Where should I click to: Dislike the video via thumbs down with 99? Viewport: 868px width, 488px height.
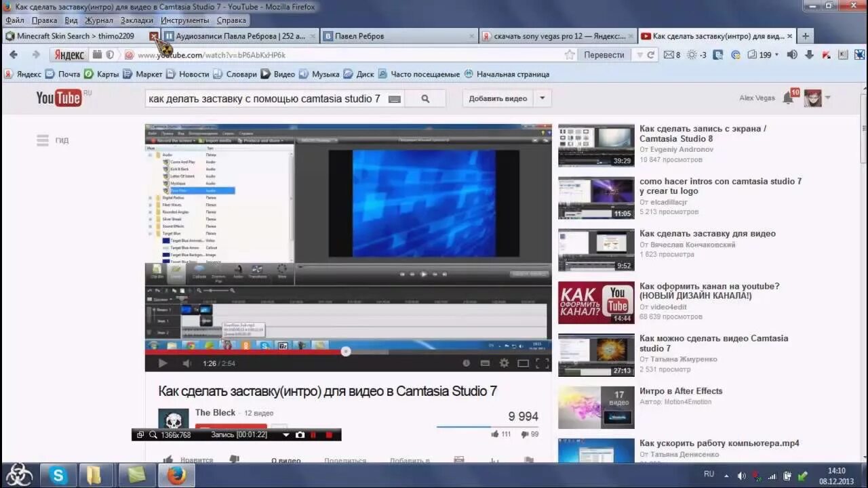click(x=530, y=434)
